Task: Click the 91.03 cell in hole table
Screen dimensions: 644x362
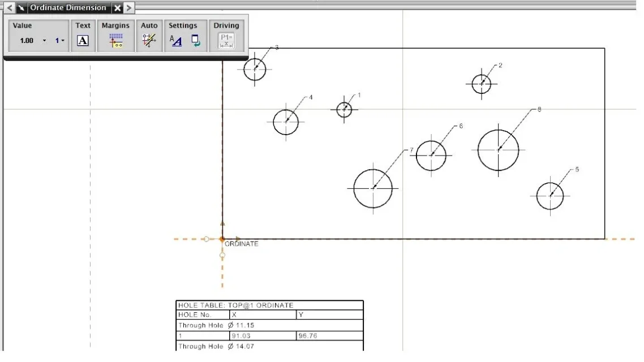Action: click(x=262, y=336)
